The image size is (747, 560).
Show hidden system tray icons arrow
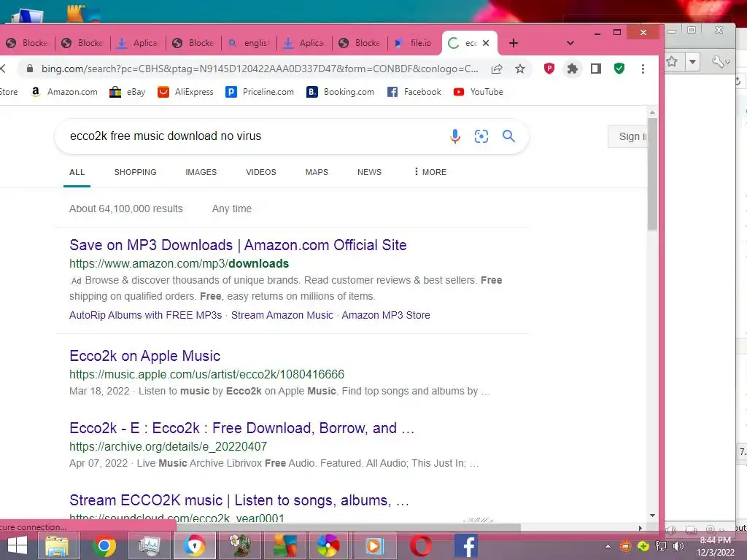[608, 546]
